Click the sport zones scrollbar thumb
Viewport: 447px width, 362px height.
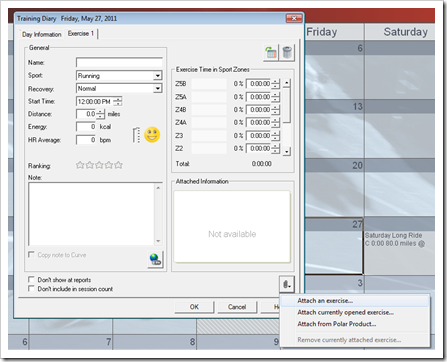point(287,106)
